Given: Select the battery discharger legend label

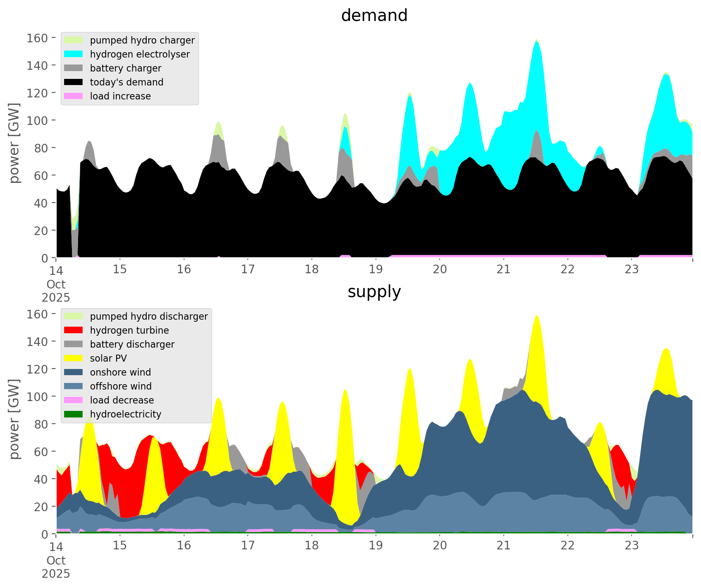Looking at the screenshot, I should tap(132, 344).
